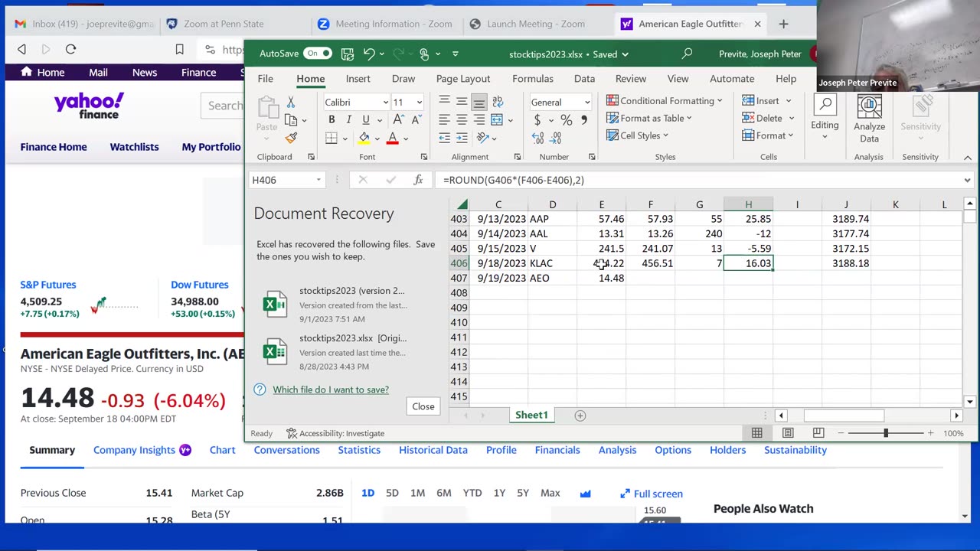Click the Cut scissors icon
The height and width of the screenshot is (551, 980).
291,102
